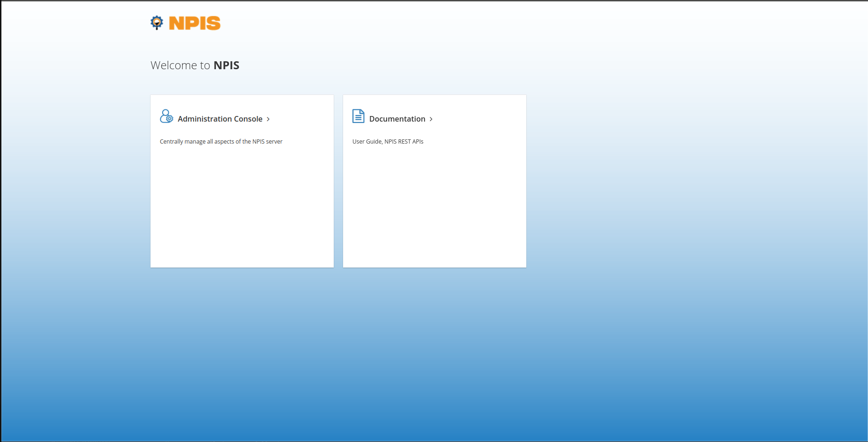The width and height of the screenshot is (868, 442).
Task: Click the word 'Administration' in the card title
Action: 204,119
